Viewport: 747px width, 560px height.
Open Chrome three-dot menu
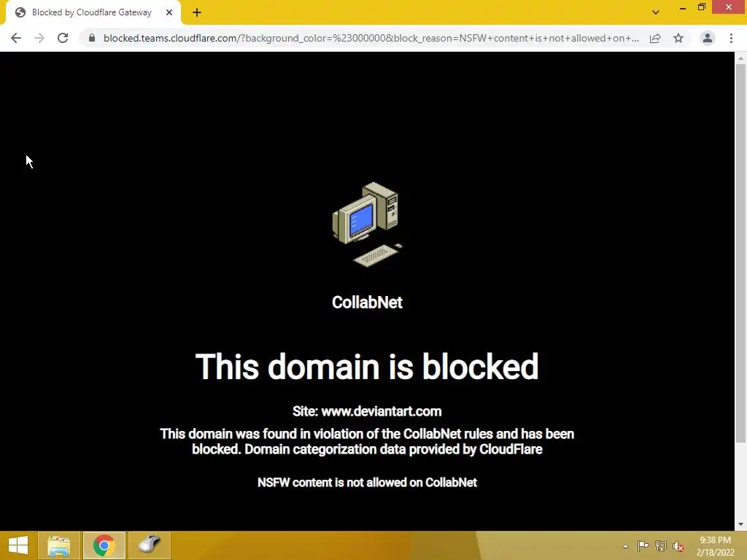coord(731,38)
